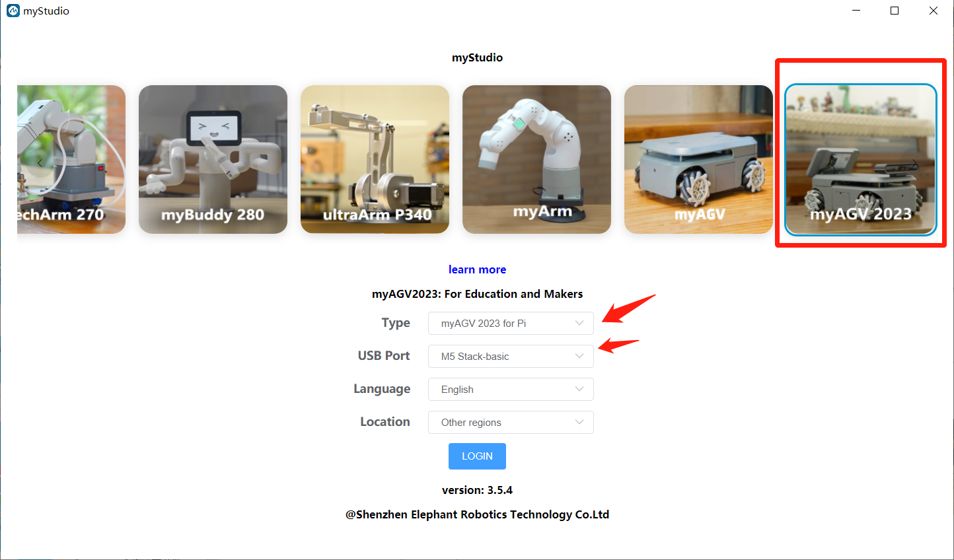
Task: Expand the Language dropdown showing English
Action: [x=511, y=389]
